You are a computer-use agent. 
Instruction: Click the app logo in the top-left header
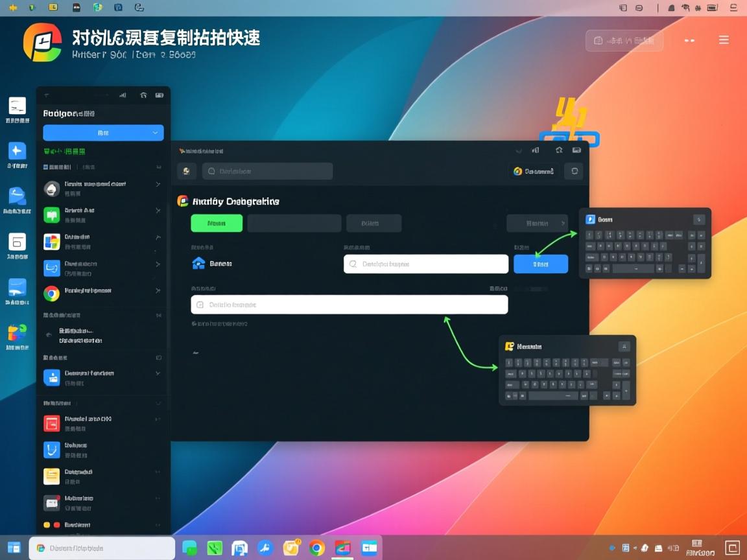(39, 40)
